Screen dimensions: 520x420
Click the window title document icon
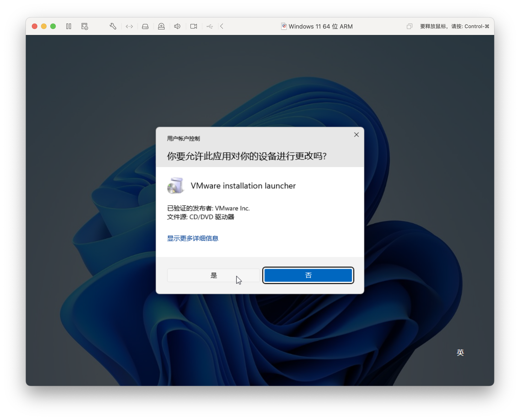[284, 26]
